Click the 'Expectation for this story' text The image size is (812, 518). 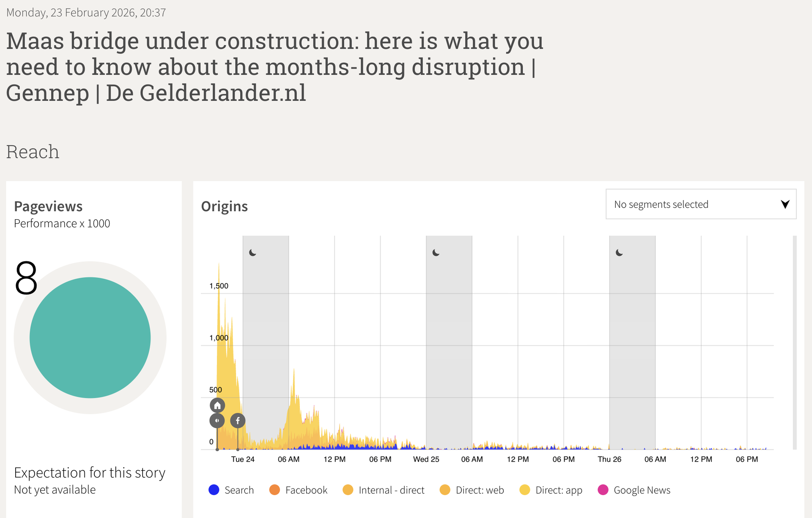[90, 473]
